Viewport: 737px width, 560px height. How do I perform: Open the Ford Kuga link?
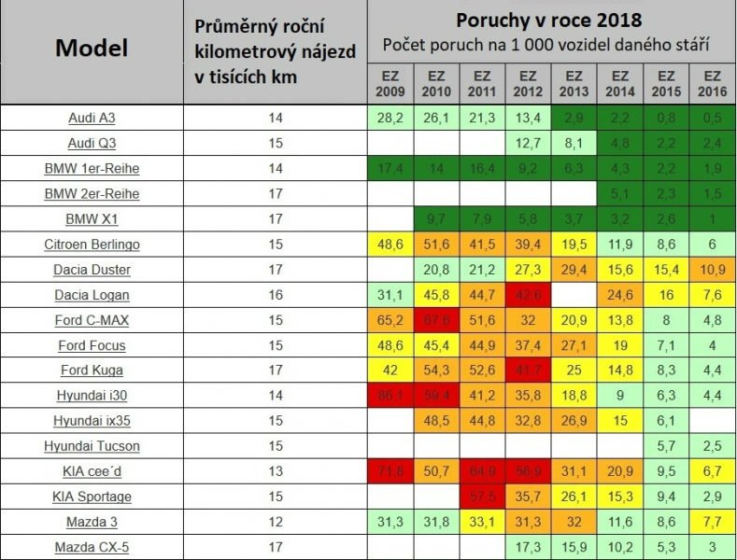coord(92,371)
